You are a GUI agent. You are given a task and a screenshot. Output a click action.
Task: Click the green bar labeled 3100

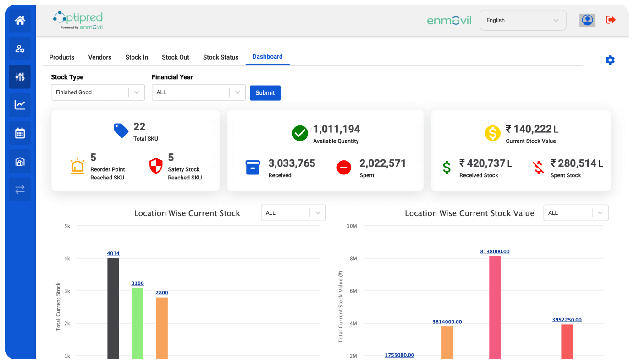click(138, 324)
